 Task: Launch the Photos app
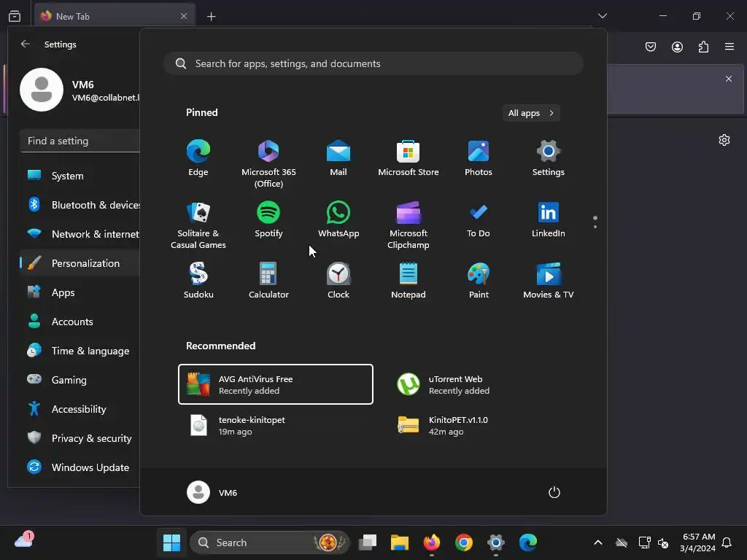(479, 158)
